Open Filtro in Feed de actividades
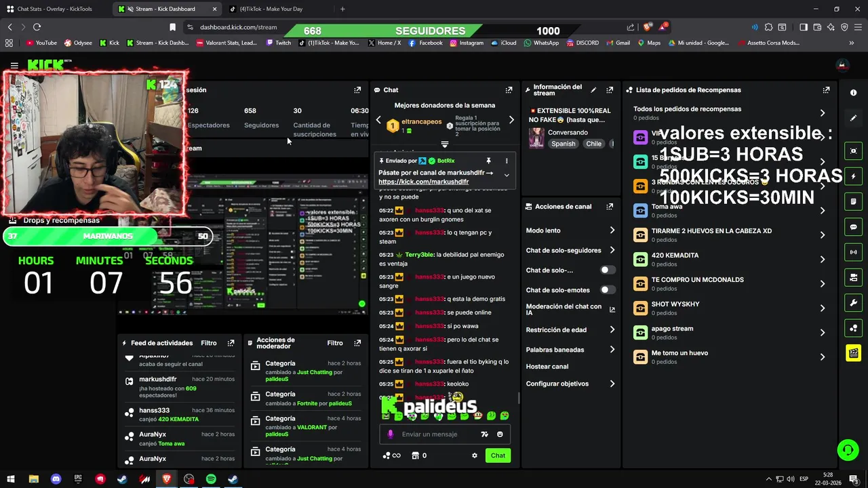 click(x=209, y=343)
